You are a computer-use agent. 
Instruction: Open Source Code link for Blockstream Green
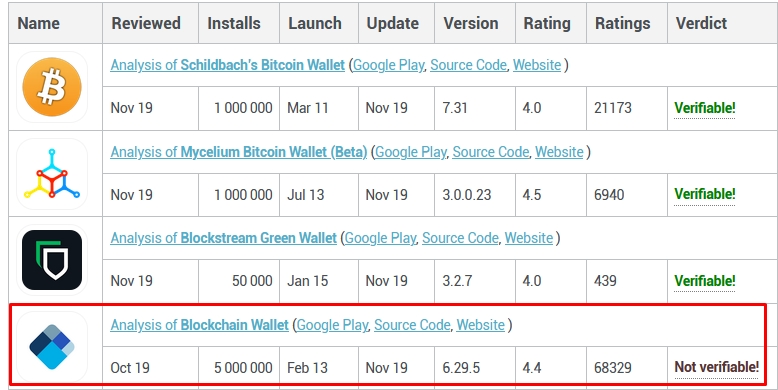[x=460, y=238]
